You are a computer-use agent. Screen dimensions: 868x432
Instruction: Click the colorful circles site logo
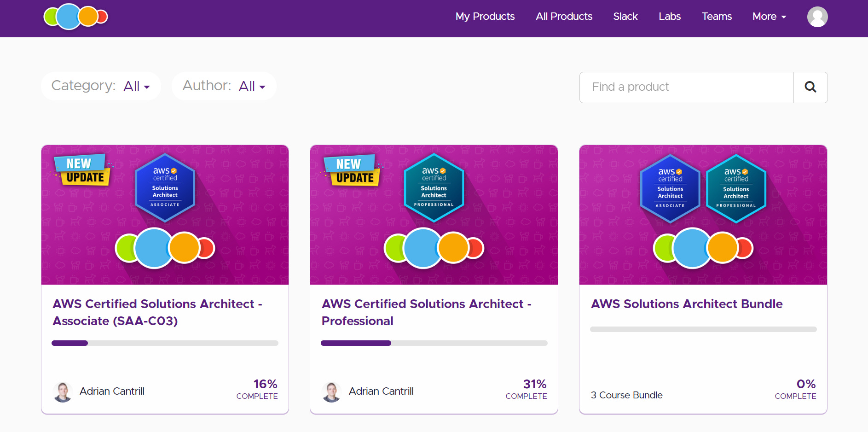point(75,17)
